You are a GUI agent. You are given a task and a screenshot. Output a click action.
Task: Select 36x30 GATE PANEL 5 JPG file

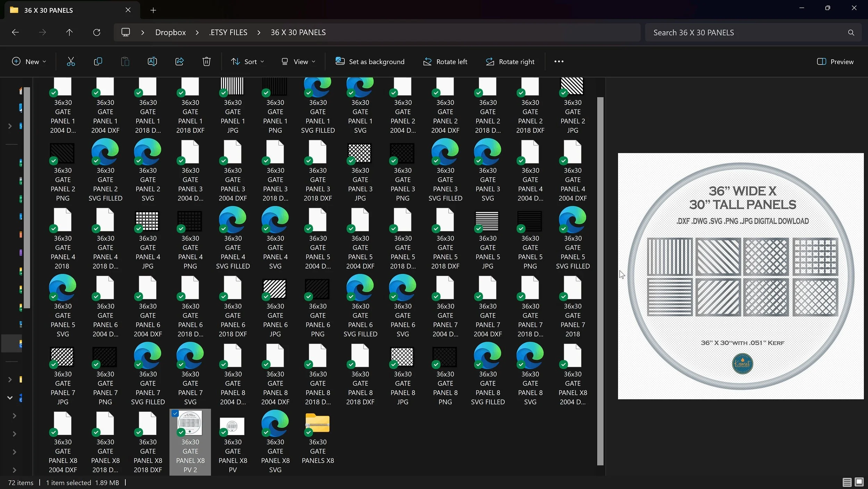[488, 238]
